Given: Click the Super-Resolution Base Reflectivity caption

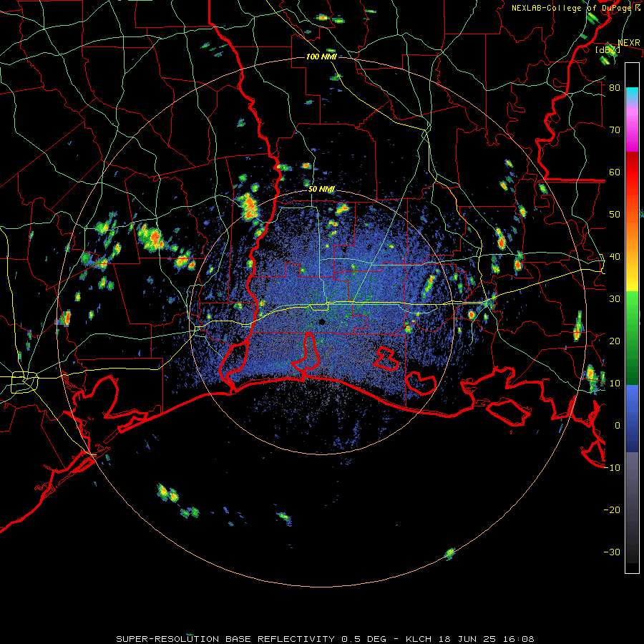Looking at the screenshot, I should coord(325,639).
